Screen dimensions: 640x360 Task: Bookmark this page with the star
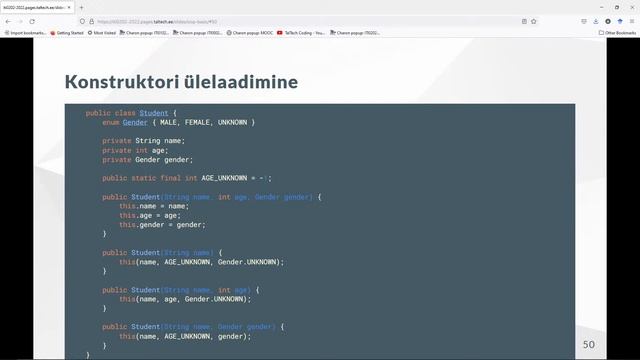[533, 22]
